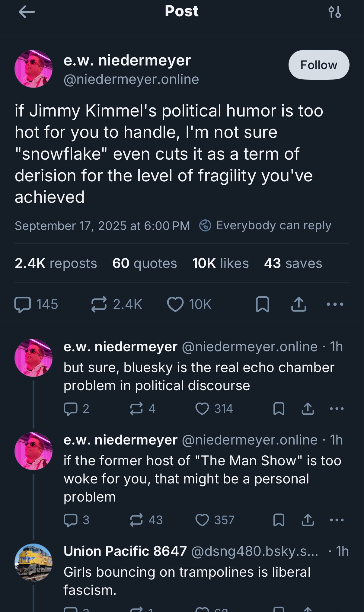
Task: Open the 10K likes list
Action: pos(220,263)
